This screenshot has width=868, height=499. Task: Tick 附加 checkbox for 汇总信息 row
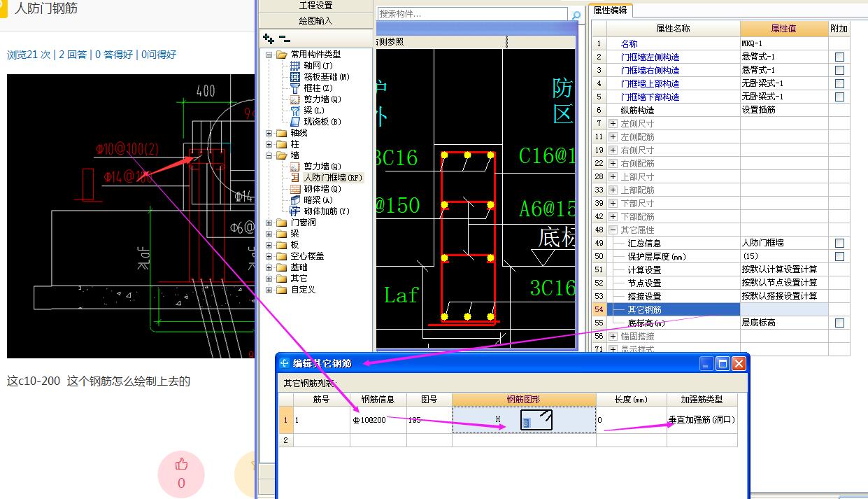[839, 243]
